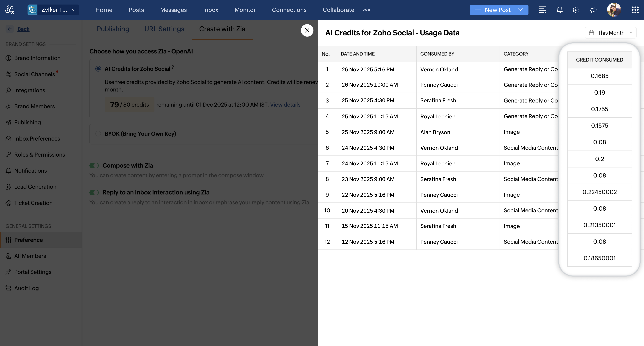
Task: Click the Audit Log sidebar icon
Action: click(8, 288)
